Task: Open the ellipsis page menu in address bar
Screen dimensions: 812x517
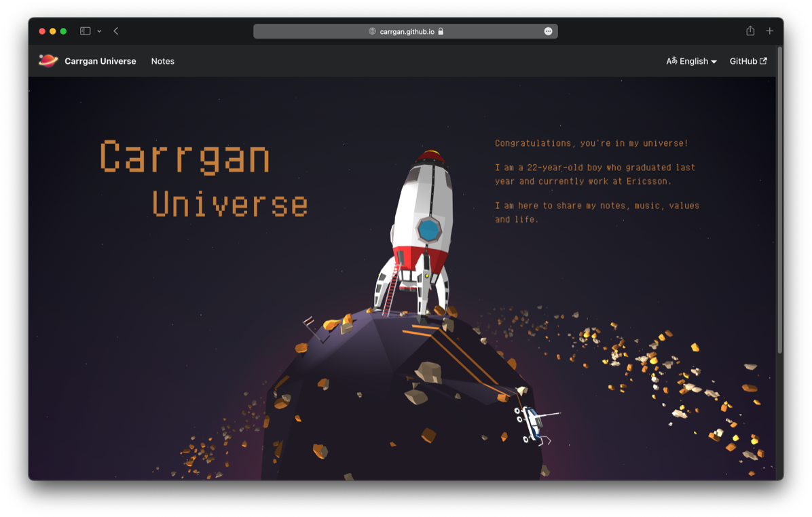Action: (548, 31)
